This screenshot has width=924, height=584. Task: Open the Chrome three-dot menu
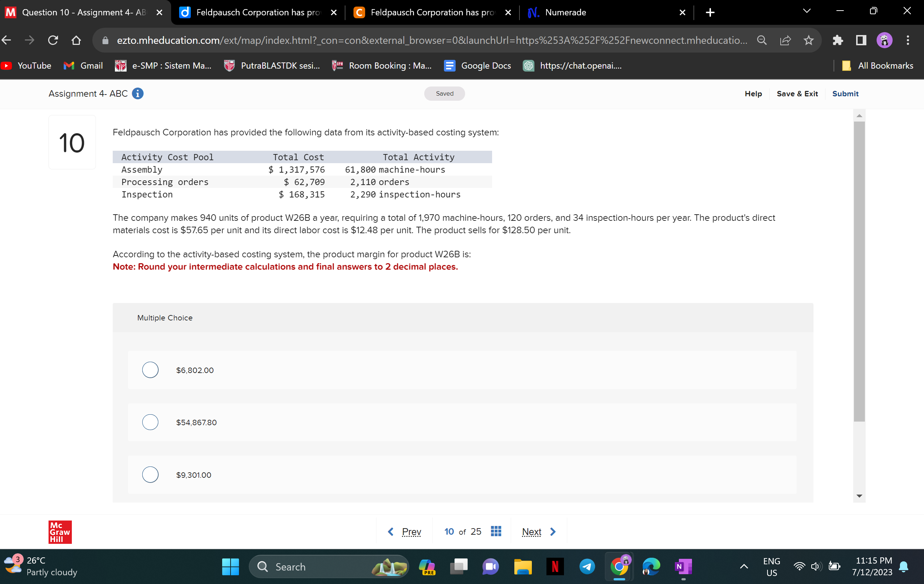(x=908, y=40)
